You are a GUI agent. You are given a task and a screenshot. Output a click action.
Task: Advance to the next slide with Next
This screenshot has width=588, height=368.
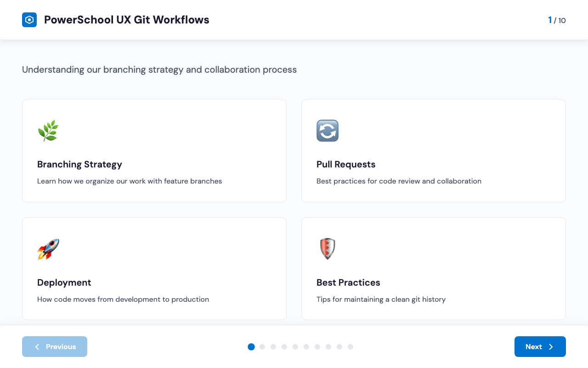pos(540,346)
